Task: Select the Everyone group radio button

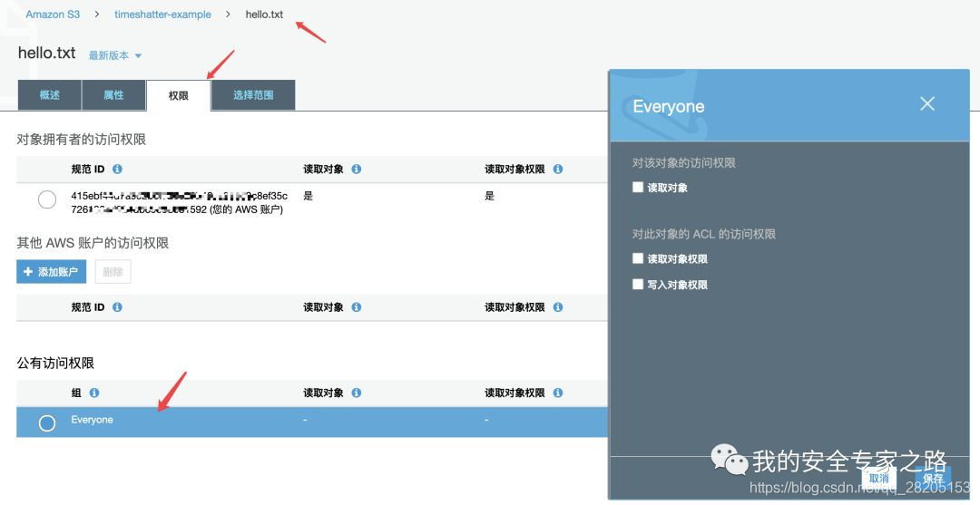Action: (x=47, y=422)
